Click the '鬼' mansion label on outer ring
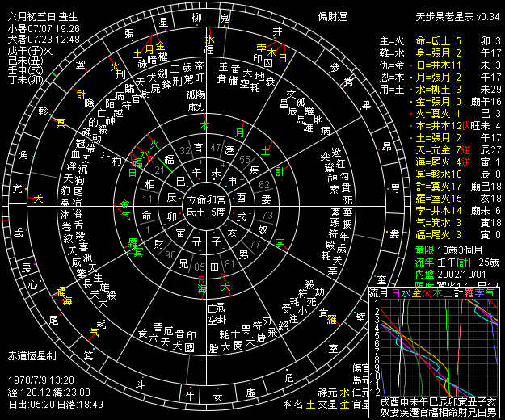 click(x=225, y=18)
